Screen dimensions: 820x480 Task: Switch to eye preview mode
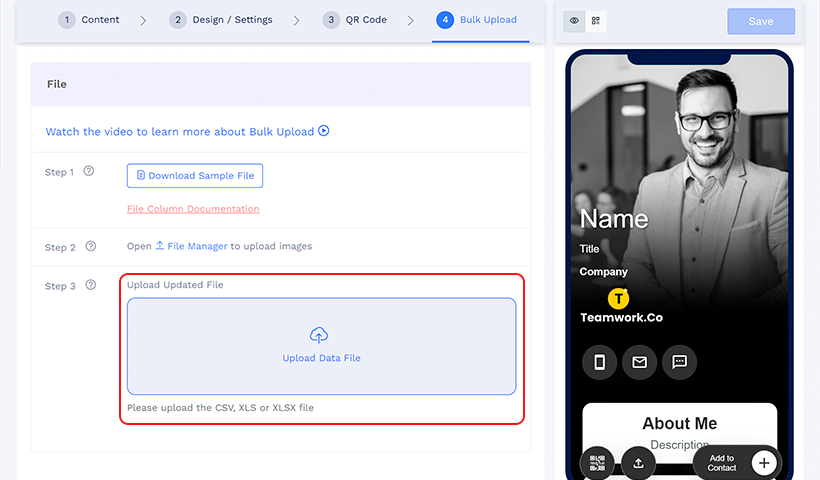click(574, 21)
